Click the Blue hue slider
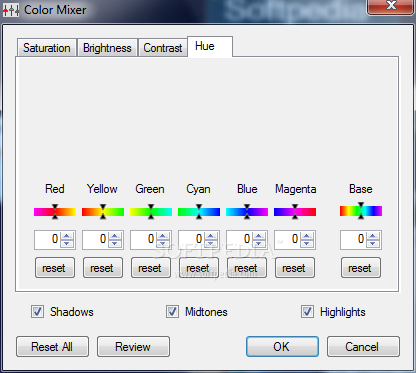This screenshot has width=416, height=373. 247,212
